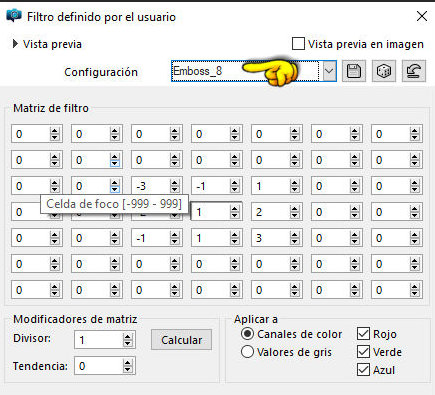Image resolution: width=435 pixels, height=395 pixels.
Task: Increase the Divisor value with up arrow
Action: tap(127, 337)
